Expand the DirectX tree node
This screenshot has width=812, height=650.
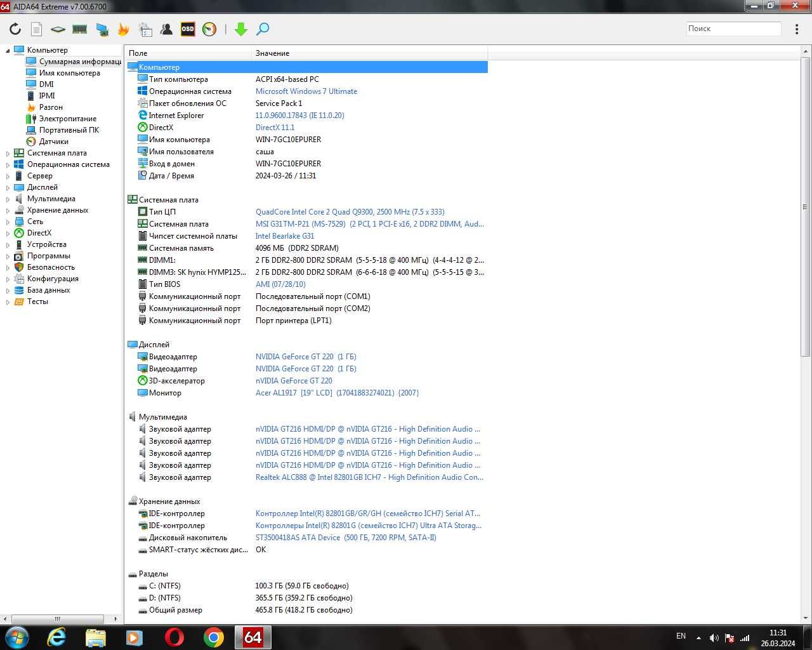tap(8, 233)
